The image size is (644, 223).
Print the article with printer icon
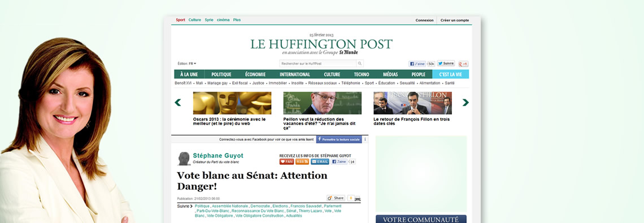pos(358,198)
